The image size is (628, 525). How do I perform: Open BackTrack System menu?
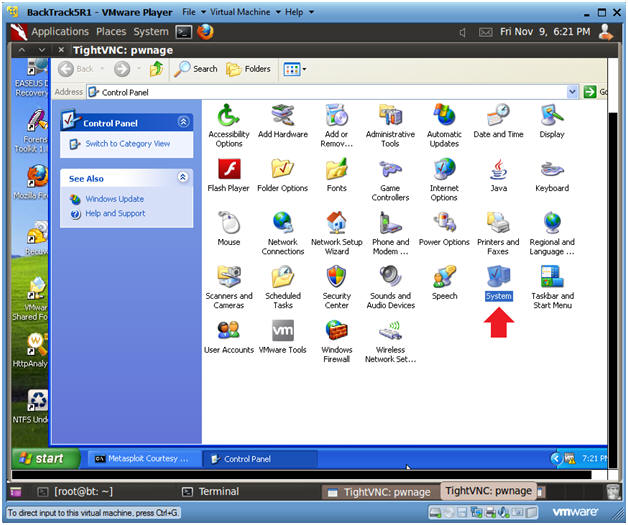click(x=151, y=32)
